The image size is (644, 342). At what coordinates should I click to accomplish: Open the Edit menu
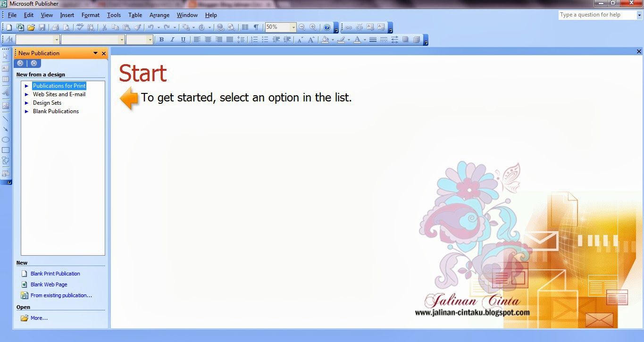point(29,15)
